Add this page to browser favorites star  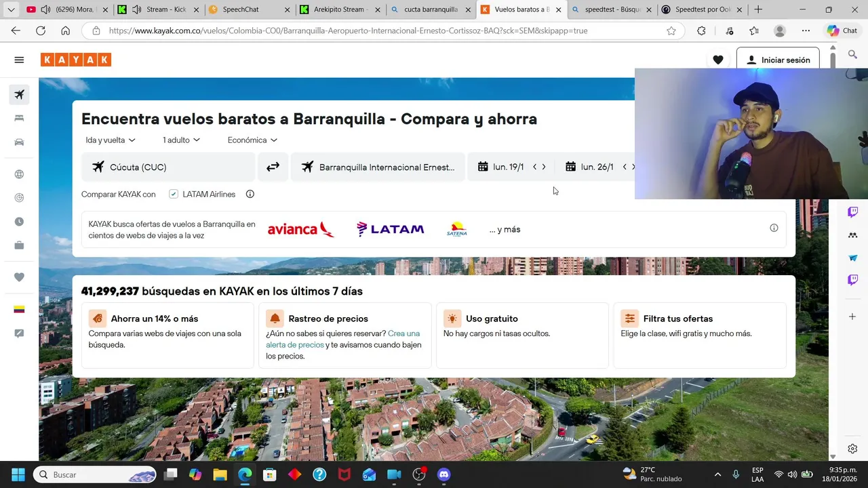tap(671, 30)
